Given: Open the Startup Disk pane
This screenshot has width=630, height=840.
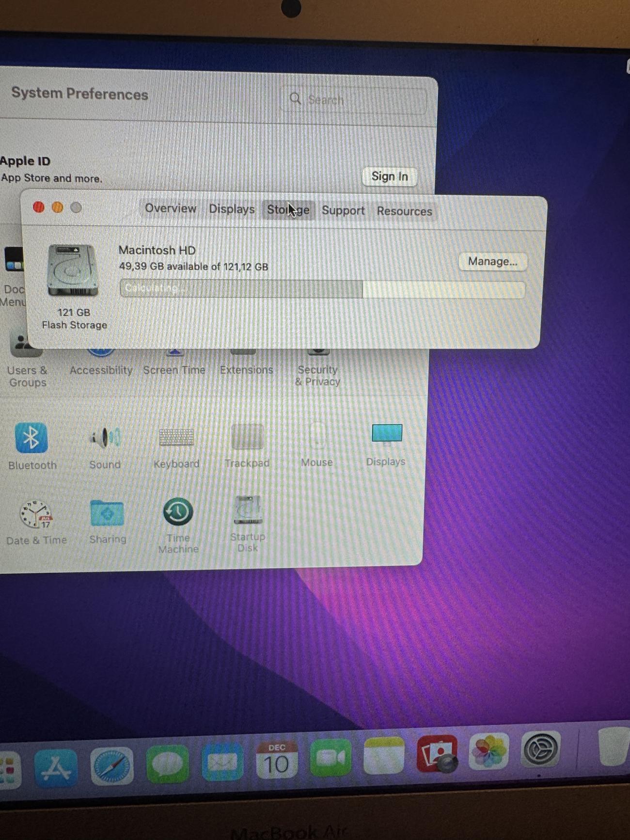Looking at the screenshot, I should tap(248, 511).
